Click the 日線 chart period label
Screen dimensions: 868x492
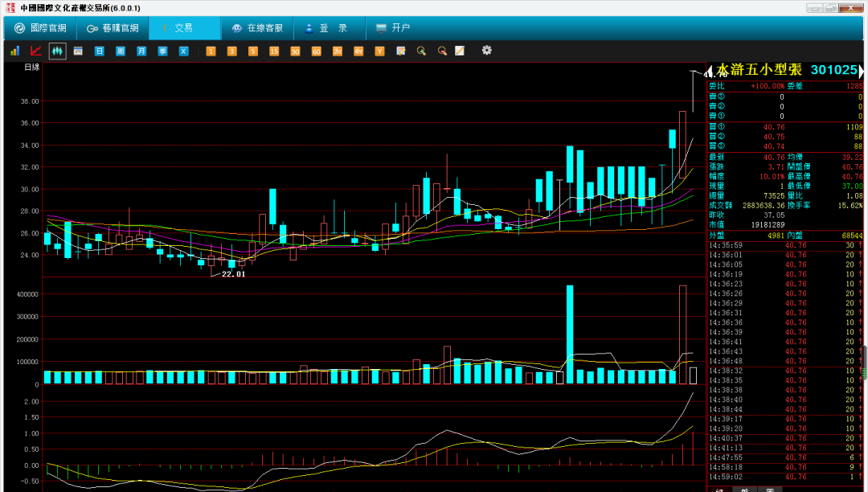pyautogui.click(x=31, y=67)
